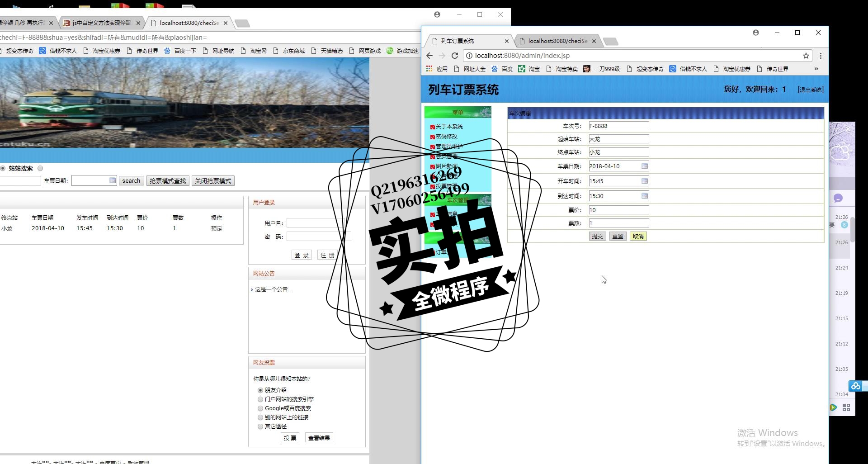Open the 应用 apps shortcut in bookmarks bar
Viewport: 868px width, 464px height.
pos(437,69)
